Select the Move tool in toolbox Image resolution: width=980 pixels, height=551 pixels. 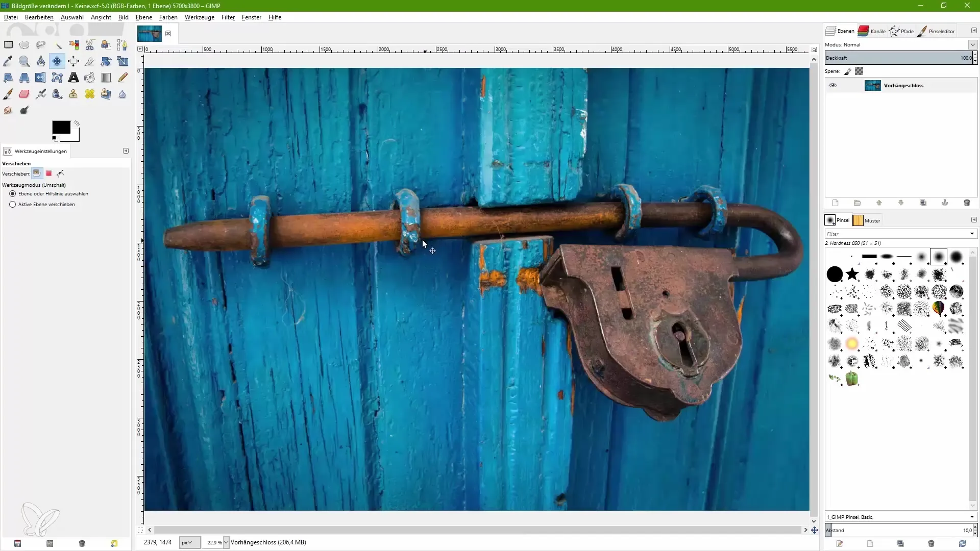pyautogui.click(x=57, y=61)
